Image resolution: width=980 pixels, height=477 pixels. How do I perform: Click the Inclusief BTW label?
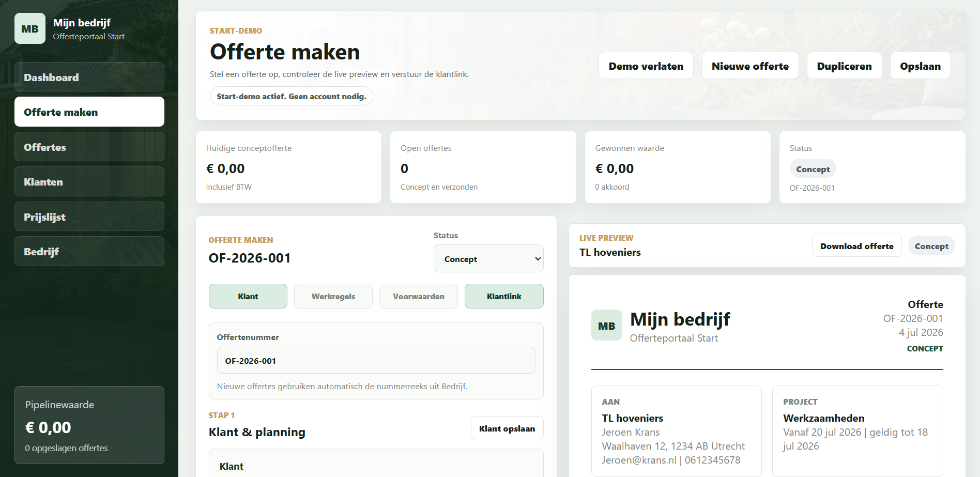228,187
